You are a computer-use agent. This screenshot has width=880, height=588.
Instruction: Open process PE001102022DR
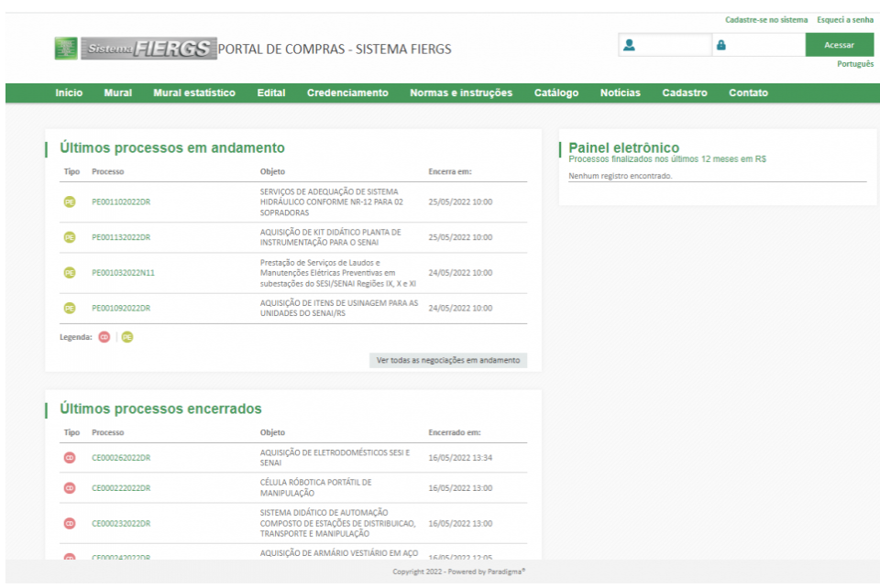click(121, 201)
